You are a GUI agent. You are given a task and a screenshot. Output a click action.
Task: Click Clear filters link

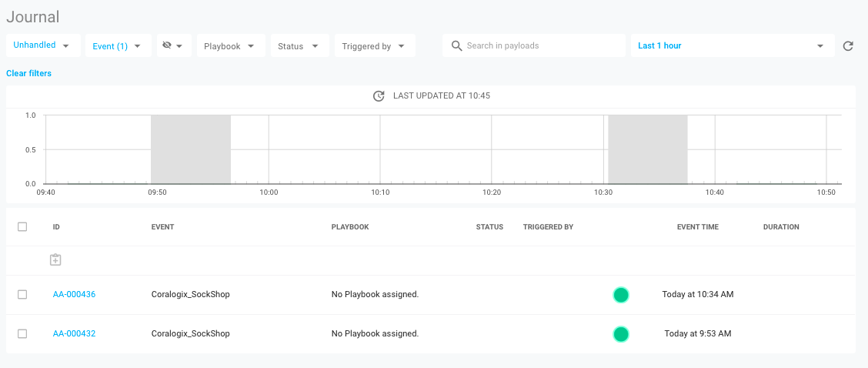(x=28, y=73)
